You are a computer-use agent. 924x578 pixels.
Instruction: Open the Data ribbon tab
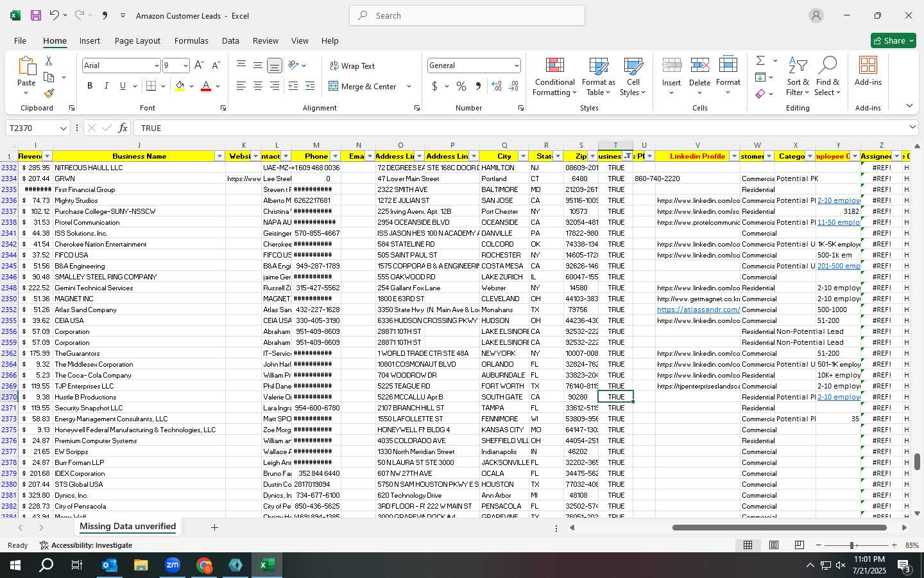pos(230,40)
